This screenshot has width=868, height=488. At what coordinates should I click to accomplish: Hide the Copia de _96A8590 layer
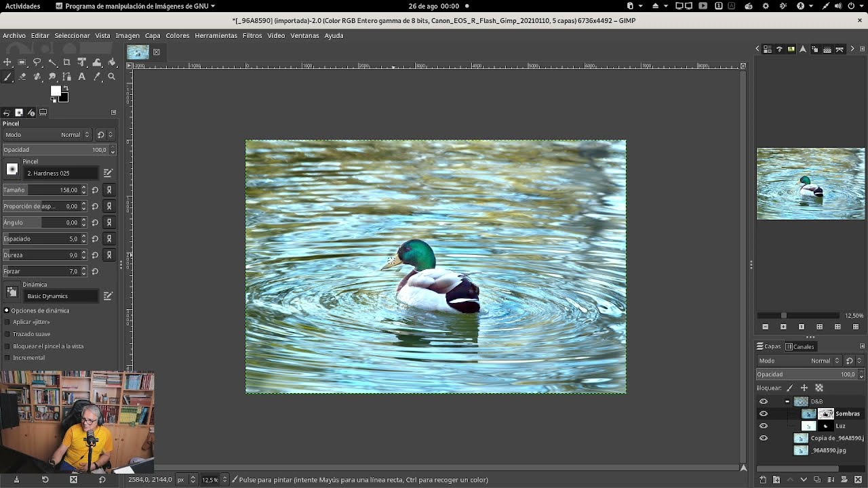764,438
